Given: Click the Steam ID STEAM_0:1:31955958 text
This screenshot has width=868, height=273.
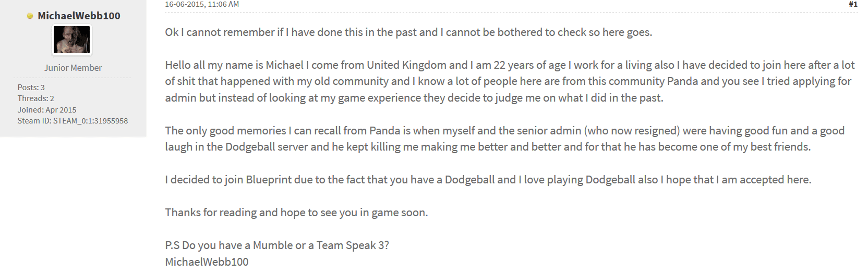Looking at the screenshot, I should (73, 121).
